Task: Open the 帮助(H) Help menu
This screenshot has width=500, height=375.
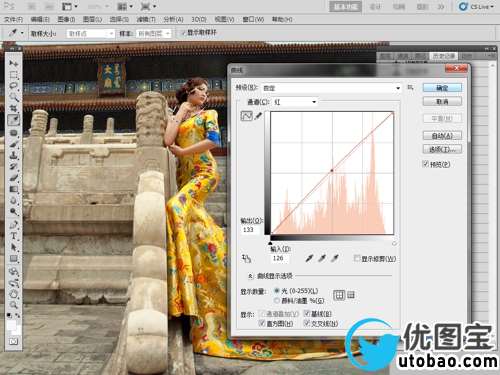Action: coord(282,20)
